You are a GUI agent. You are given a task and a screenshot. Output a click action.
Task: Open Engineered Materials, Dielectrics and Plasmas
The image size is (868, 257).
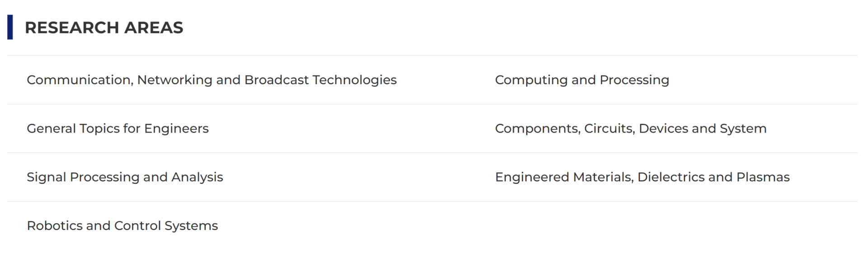click(642, 177)
